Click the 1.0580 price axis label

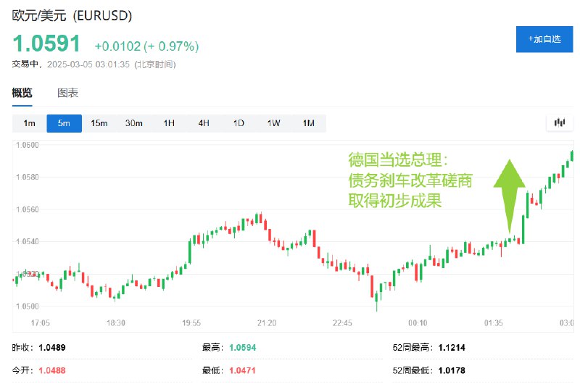click(x=28, y=177)
